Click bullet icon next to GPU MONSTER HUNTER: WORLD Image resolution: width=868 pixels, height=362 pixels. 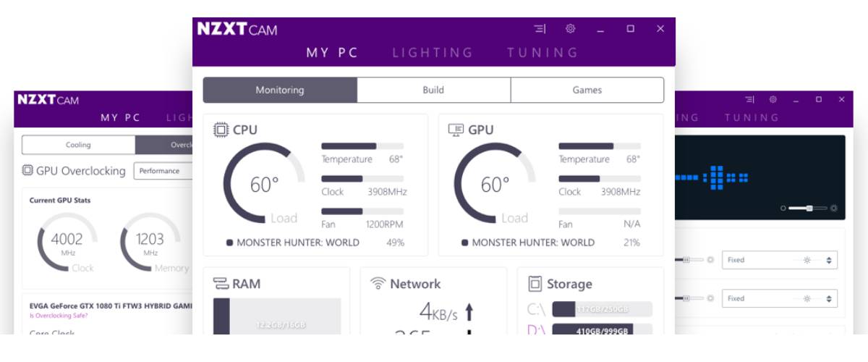pyautogui.click(x=464, y=243)
